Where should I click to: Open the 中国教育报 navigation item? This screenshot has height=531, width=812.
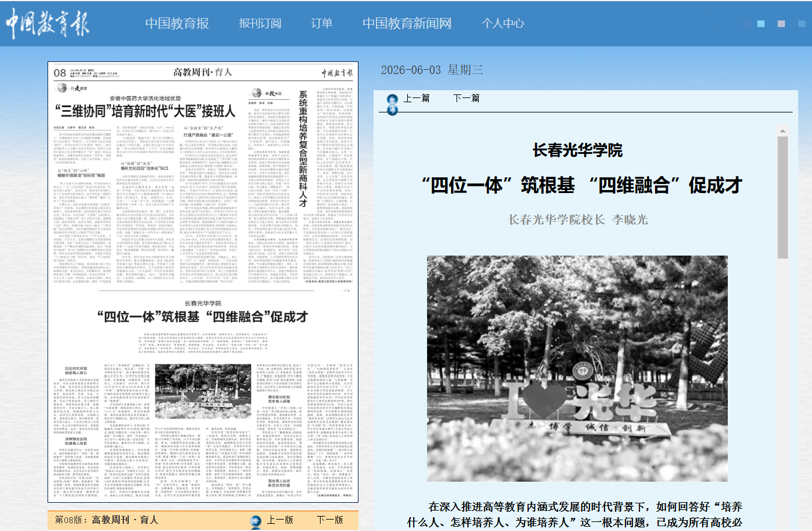[x=177, y=23]
